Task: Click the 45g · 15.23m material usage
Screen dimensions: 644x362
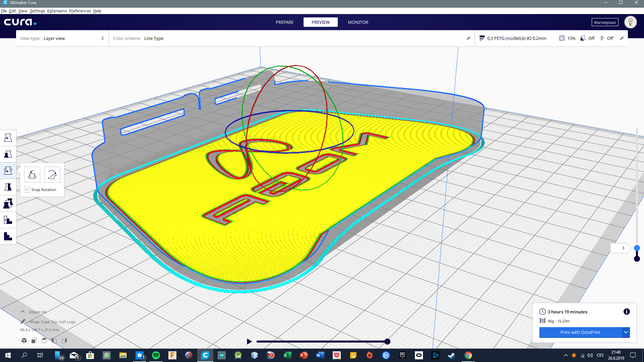Action: (x=558, y=321)
